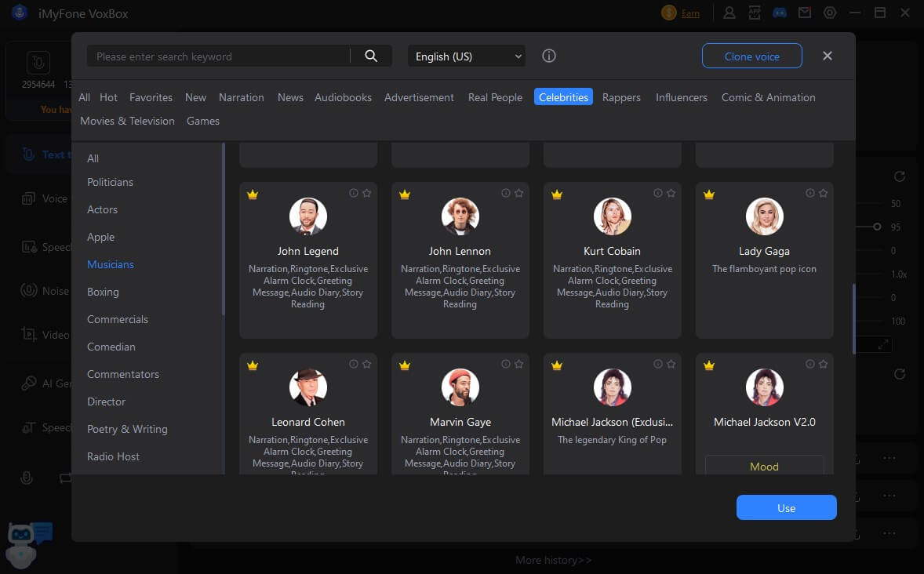The height and width of the screenshot is (574, 924).
Task: Expand Mood option on Michael Jackson V2.0
Action: 764,466
